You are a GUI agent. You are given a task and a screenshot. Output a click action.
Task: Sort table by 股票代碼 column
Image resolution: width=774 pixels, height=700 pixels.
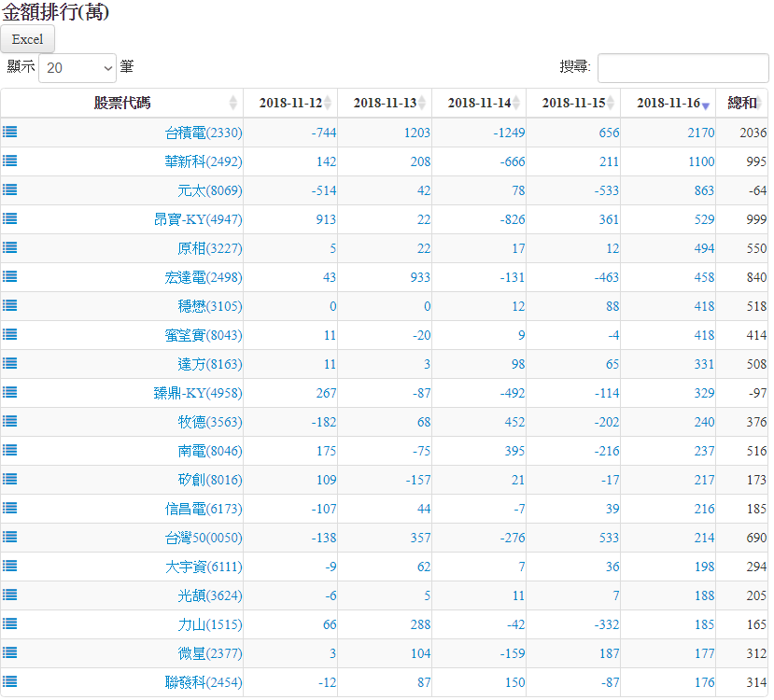click(122, 103)
